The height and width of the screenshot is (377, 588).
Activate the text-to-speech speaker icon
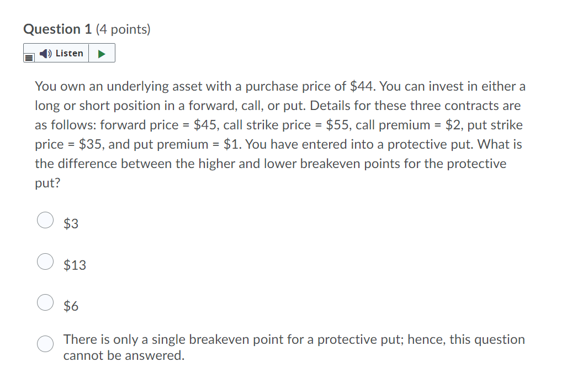click(45, 53)
